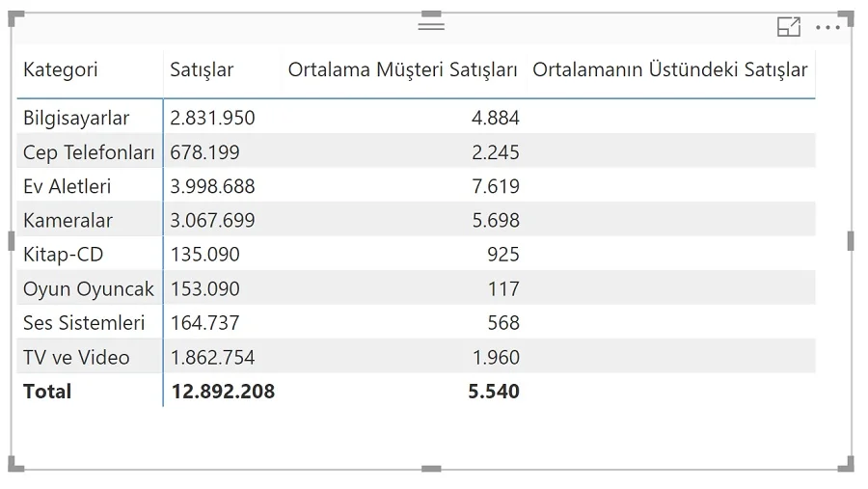The image size is (868, 489).
Task: Click the right-edge middle resize handle
Action: coord(851,241)
